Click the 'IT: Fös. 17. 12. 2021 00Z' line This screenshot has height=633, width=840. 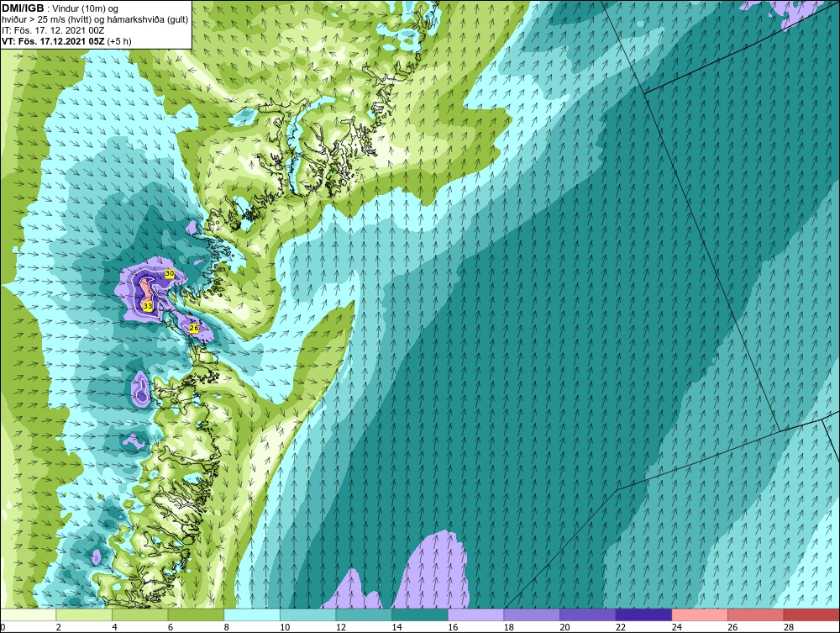point(53,30)
